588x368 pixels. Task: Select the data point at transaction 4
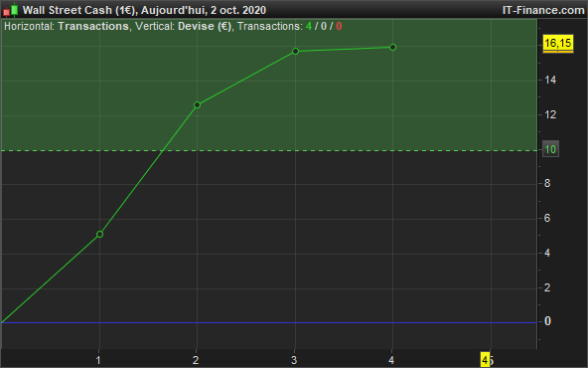393,48
